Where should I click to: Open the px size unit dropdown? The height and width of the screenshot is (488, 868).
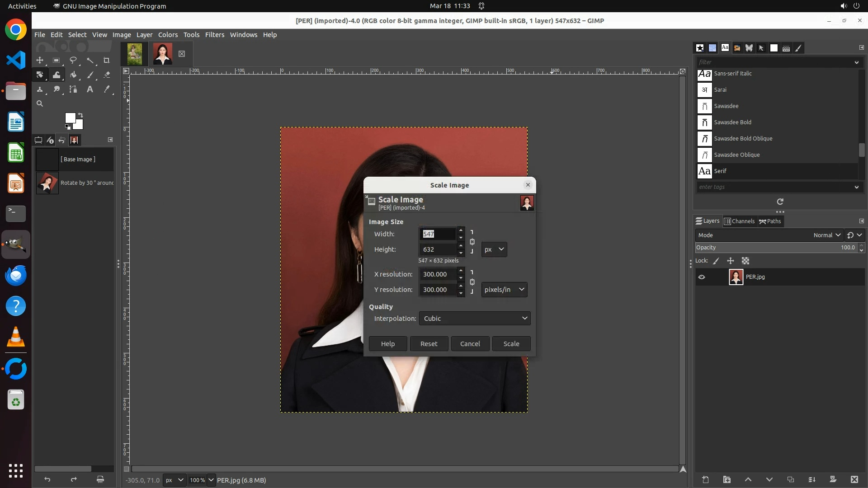coord(494,249)
